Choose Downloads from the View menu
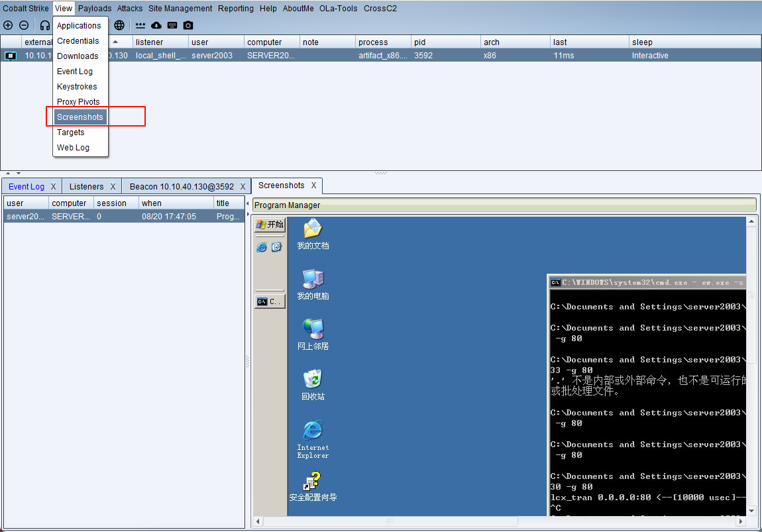Image resolution: width=762 pixels, height=532 pixels. (80, 56)
